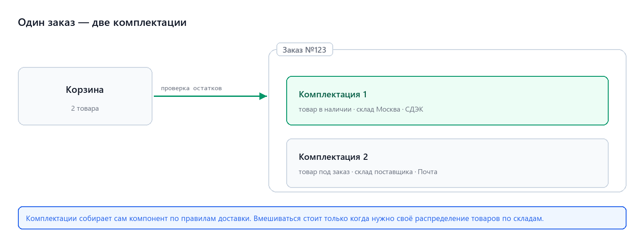Click the heading 'Один заказ — две комплектации'
Screen dimensions: 644x250
102,23
